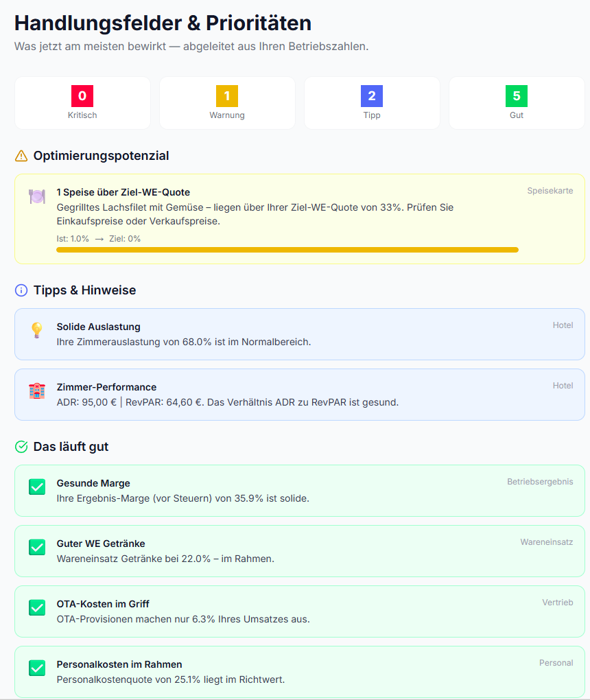Click the warning triangle icon beside Optimierungspotenzial
Viewport: 590px width, 700px height.
pos(19,156)
